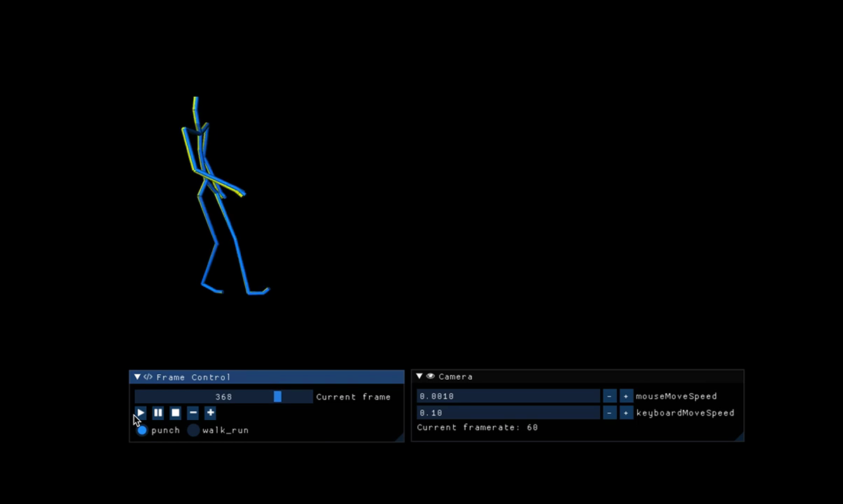Step back one frame with minus button
Image resolution: width=843 pixels, height=504 pixels.
(x=193, y=413)
